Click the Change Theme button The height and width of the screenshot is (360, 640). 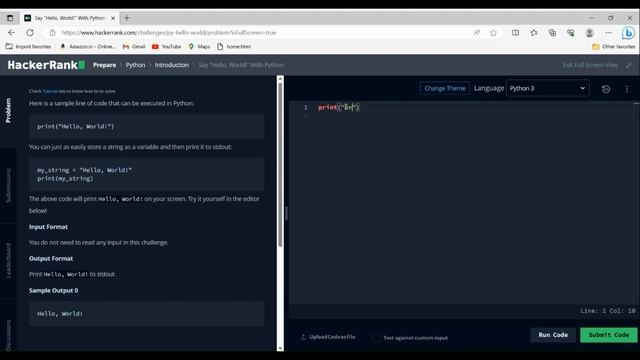pyautogui.click(x=444, y=88)
